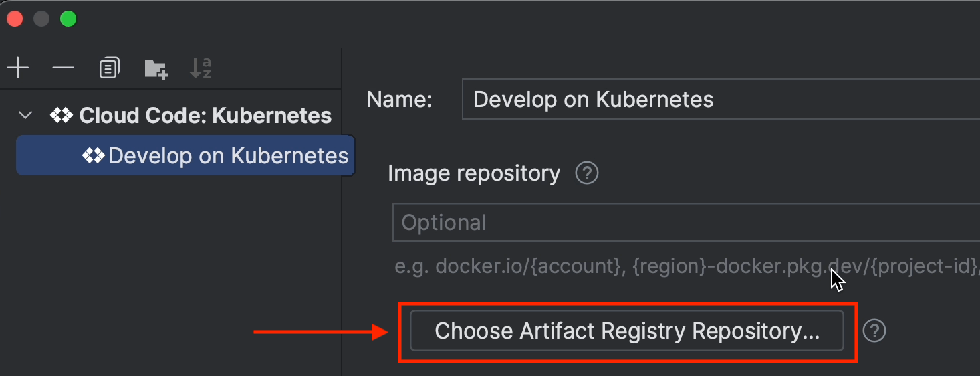Screen dimensions: 980x376
Task: Select the Develop on Kubernetes configuration
Action: (228, 156)
